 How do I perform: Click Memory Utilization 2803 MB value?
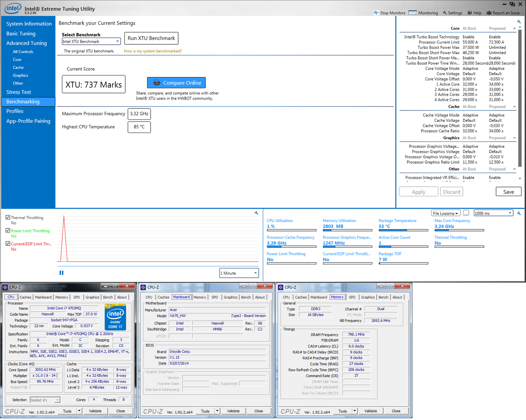click(333, 226)
